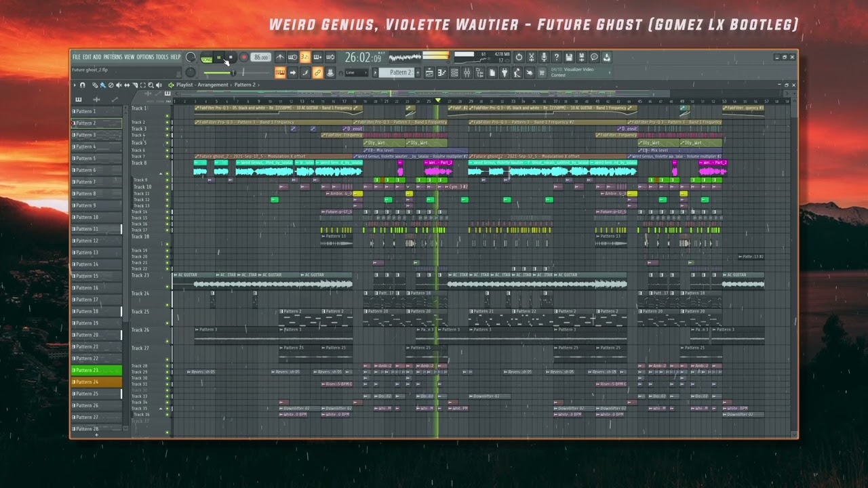Open the browser panel icon
The image size is (868, 488).
click(479, 73)
